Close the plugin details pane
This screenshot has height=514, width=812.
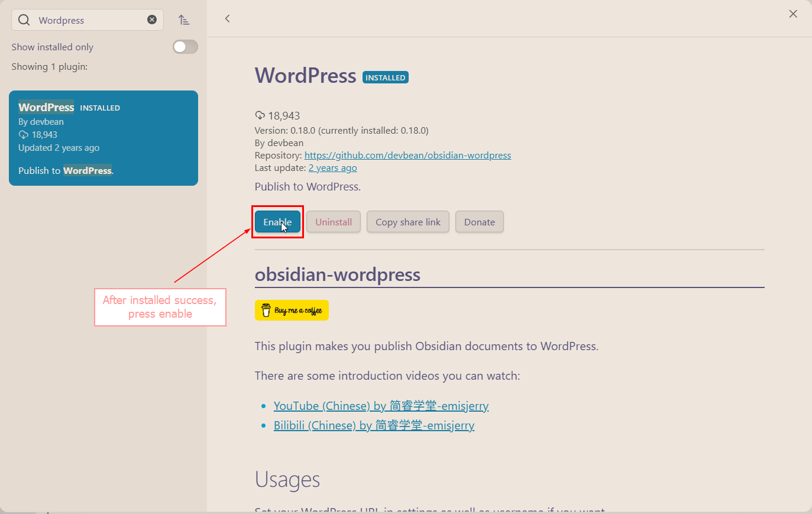coord(793,14)
